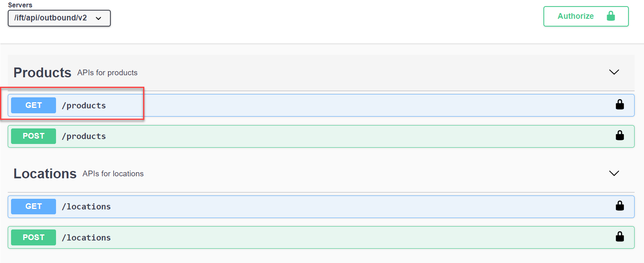644x263 pixels.
Task: Click lock icon on POST /locations row
Action: click(620, 236)
